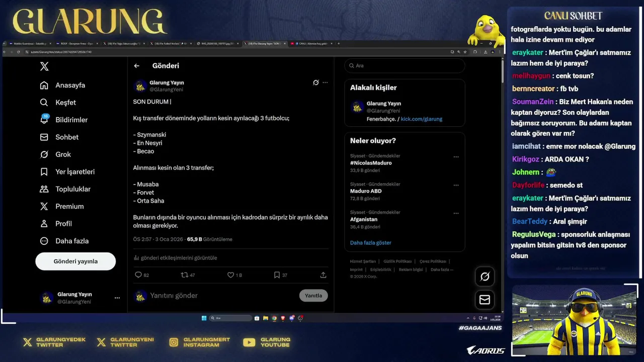This screenshot has width=644, height=362.
Task: Open Glarung Yayın in Alakalı kişiler
Action: (x=384, y=104)
